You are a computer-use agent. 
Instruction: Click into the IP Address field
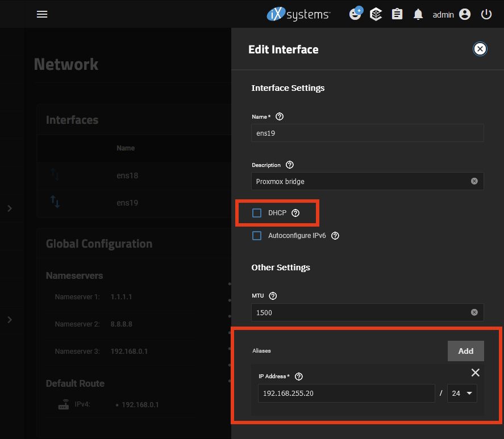click(x=345, y=394)
